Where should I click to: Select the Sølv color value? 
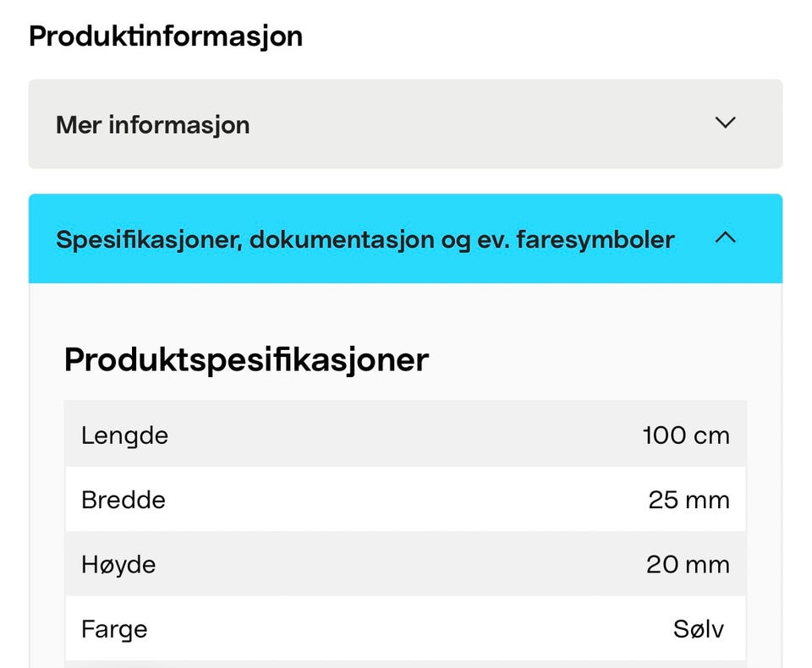699,629
